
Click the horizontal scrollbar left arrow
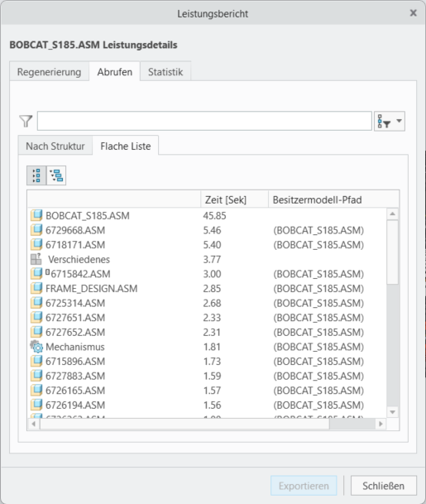click(34, 424)
